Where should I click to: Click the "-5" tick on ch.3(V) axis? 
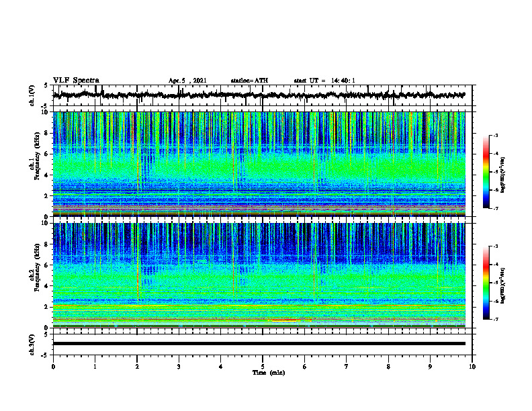(x=44, y=355)
